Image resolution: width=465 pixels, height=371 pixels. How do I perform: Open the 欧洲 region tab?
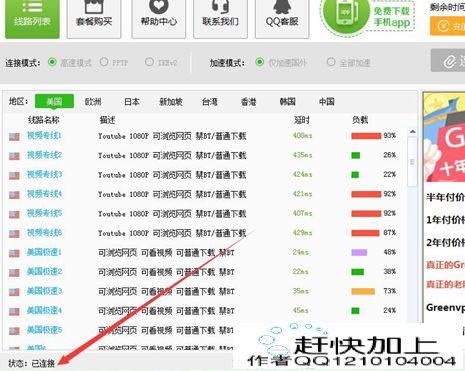click(x=93, y=102)
